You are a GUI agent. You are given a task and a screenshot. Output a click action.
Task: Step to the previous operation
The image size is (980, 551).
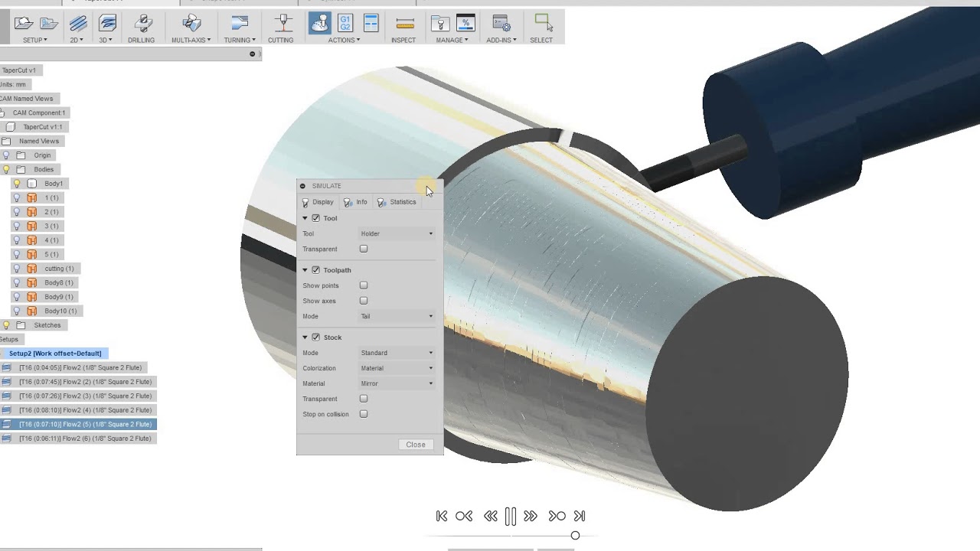[x=464, y=517]
